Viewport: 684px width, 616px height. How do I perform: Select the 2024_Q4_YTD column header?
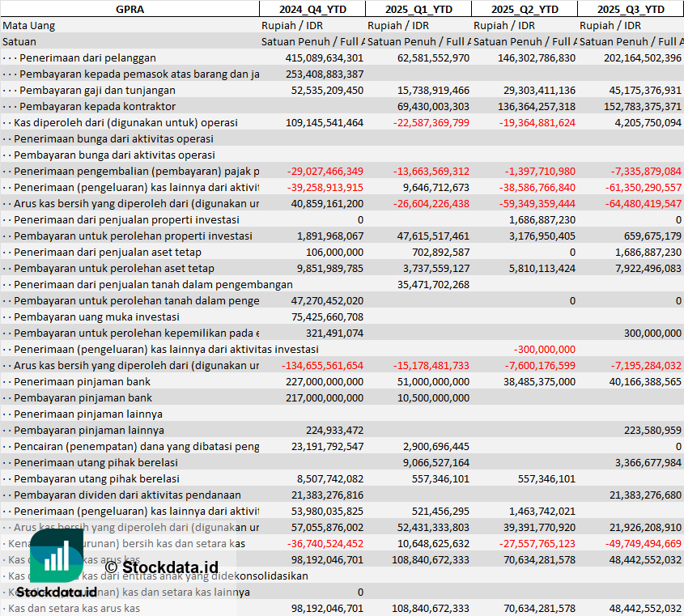(312, 9)
